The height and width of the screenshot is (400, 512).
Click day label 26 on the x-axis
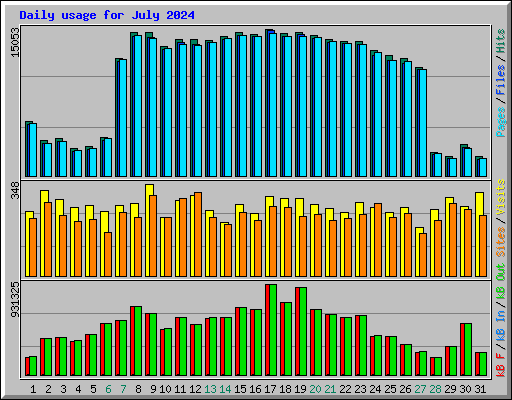click(405, 389)
